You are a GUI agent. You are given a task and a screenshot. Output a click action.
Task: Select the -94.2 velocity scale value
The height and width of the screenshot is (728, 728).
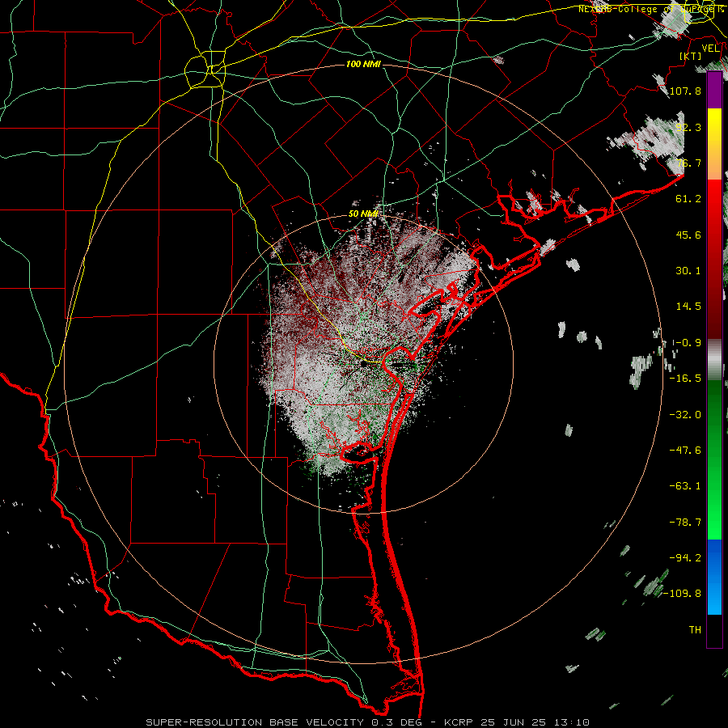tap(685, 557)
